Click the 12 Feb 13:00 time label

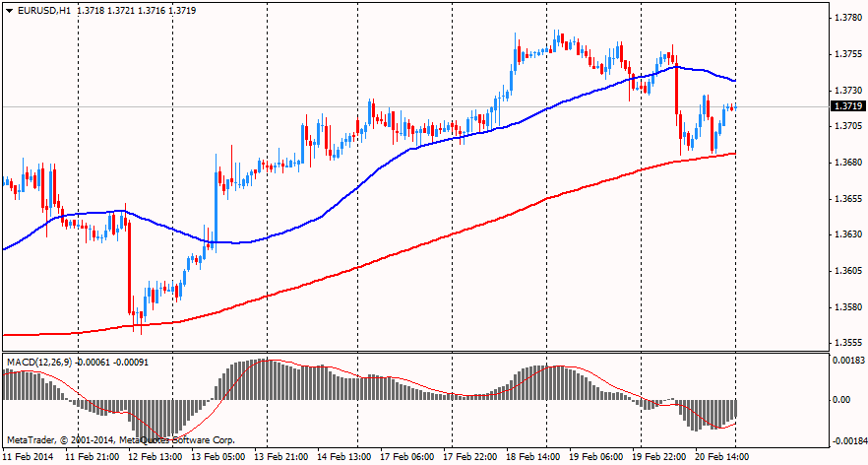coord(155,456)
